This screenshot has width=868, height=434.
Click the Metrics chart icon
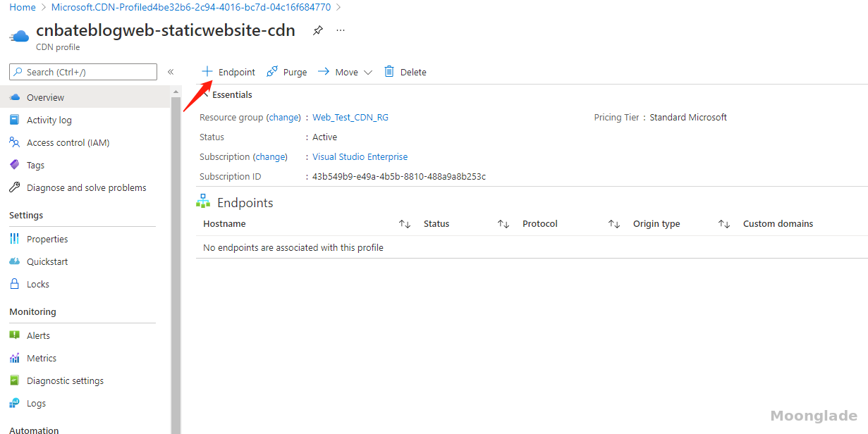coord(15,358)
